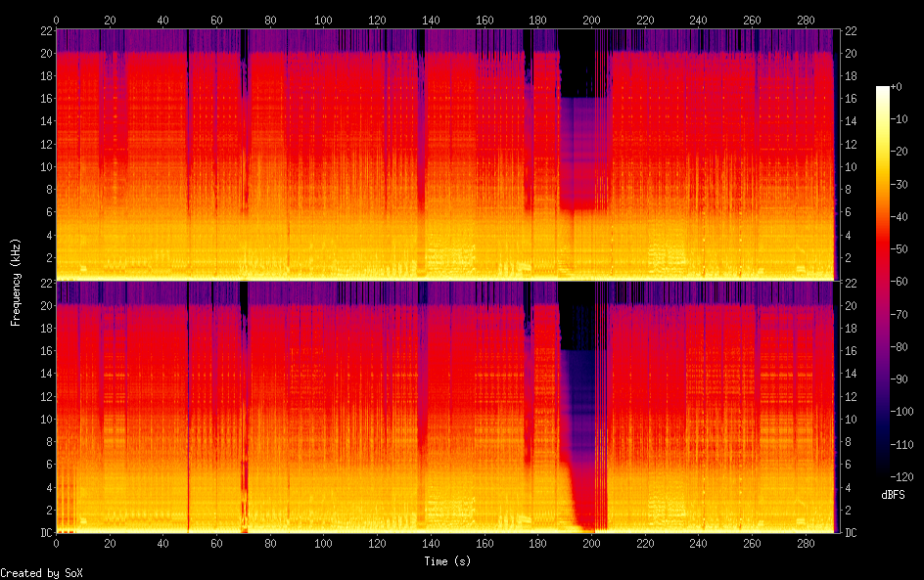Click the '0' tick on the bottom time axis
Image resolution: width=924 pixels, height=580 pixels.
point(56,544)
